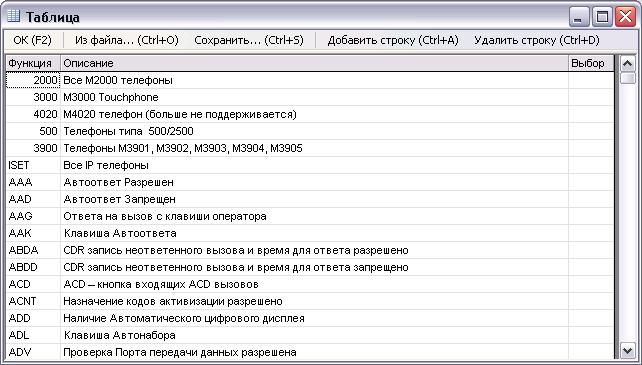Image resolution: width=642 pixels, height=365 pixels.
Task: Click 'M4020 телефон (больше не поддерживается)'
Action: (x=180, y=114)
